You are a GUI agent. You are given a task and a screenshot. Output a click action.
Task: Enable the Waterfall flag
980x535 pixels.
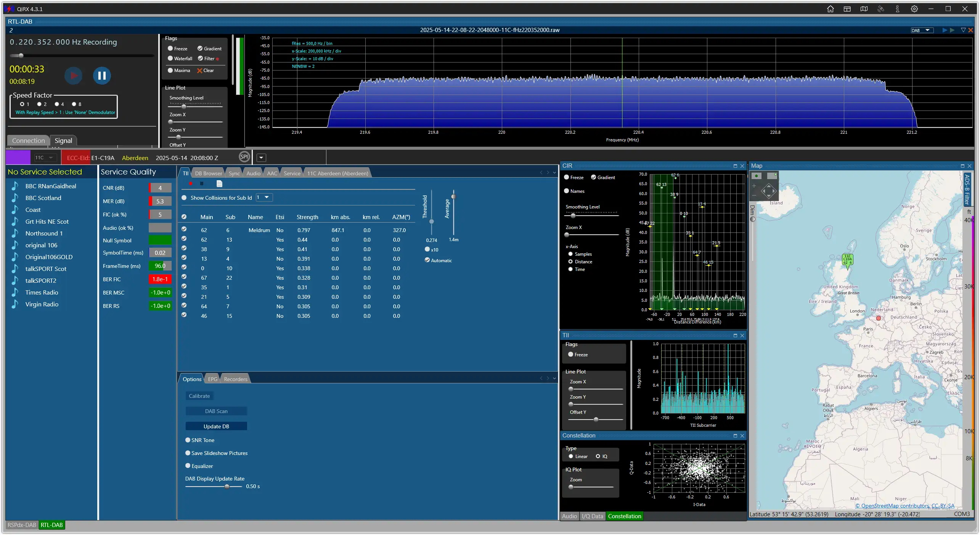pos(170,58)
